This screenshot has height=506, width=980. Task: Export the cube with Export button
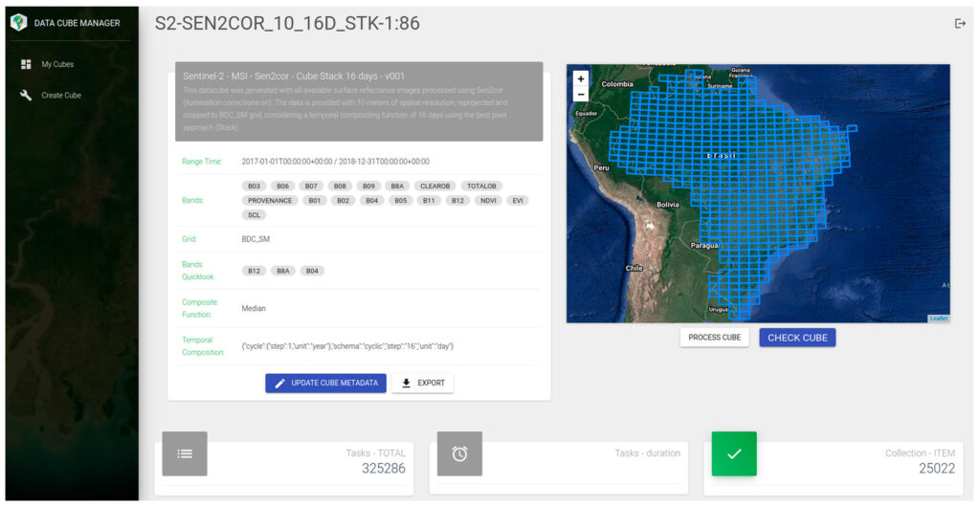[422, 383]
